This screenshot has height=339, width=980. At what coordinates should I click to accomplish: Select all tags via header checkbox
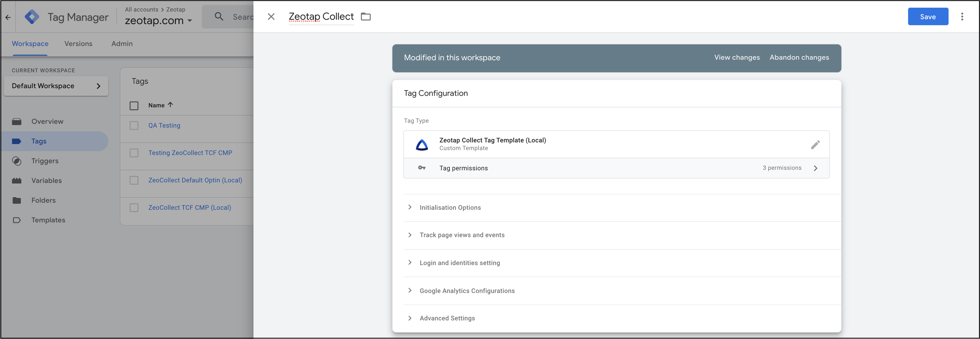pyautogui.click(x=134, y=105)
